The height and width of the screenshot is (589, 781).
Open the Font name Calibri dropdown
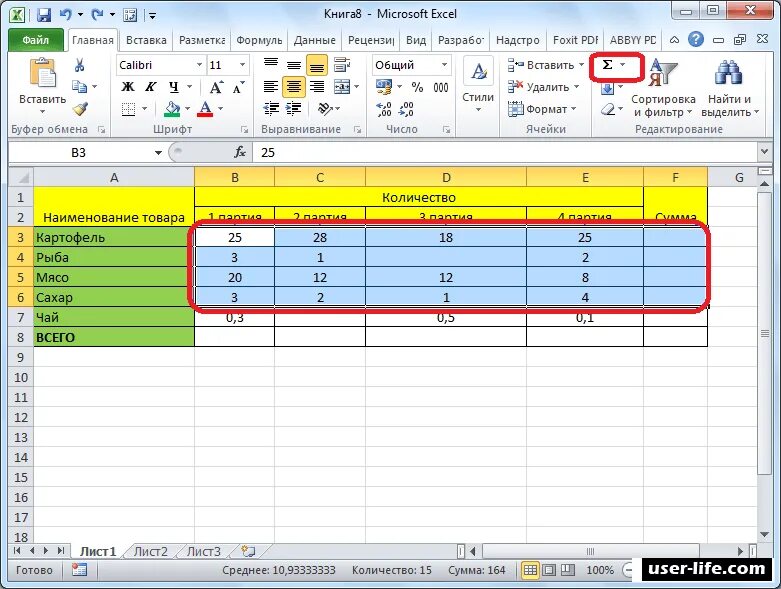click(199, 65)
